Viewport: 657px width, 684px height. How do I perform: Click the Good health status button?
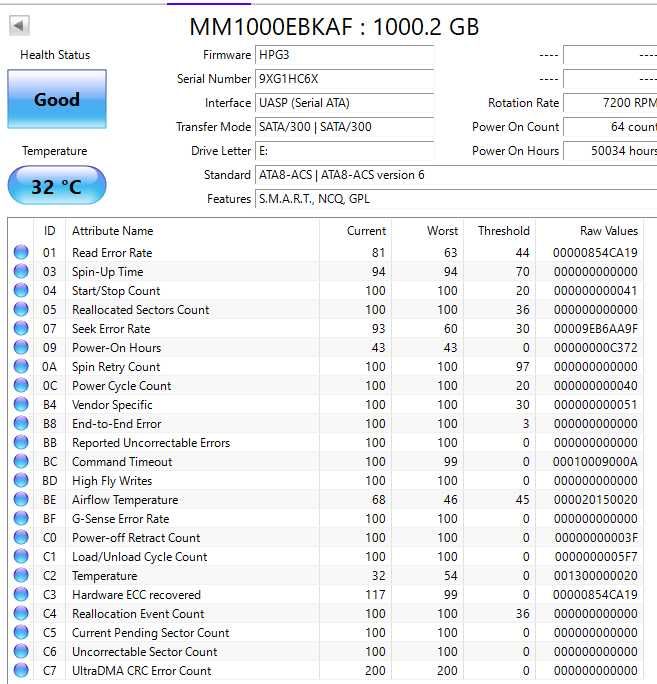(x=57, y=99)
